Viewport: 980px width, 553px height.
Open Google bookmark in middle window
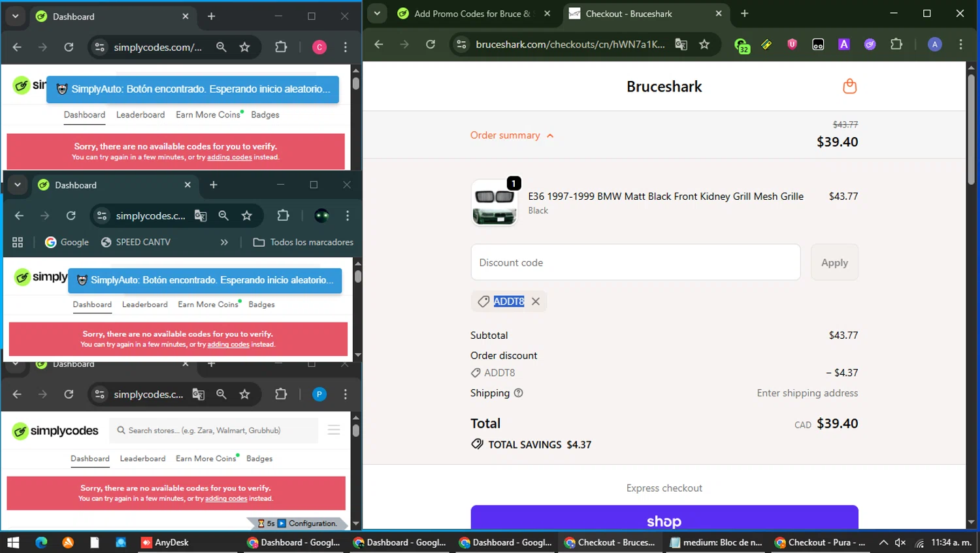(x=67, y=242)
